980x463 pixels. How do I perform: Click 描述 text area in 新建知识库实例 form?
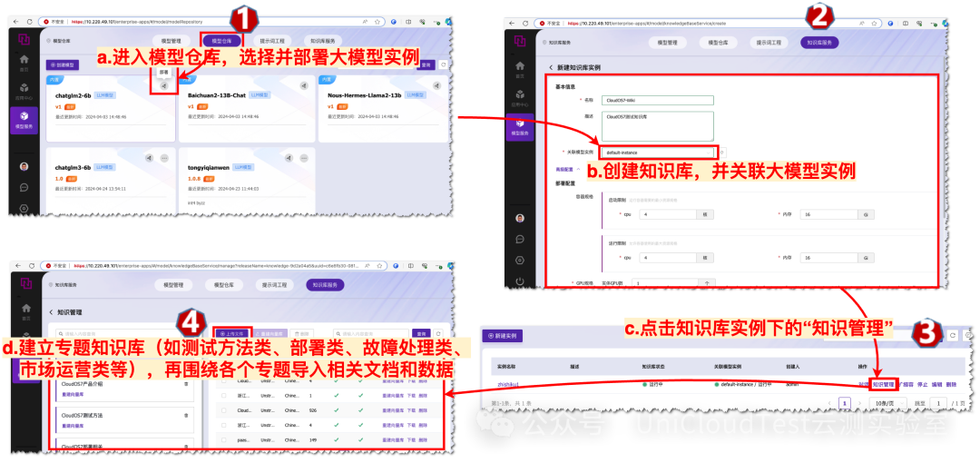(658, 126)
